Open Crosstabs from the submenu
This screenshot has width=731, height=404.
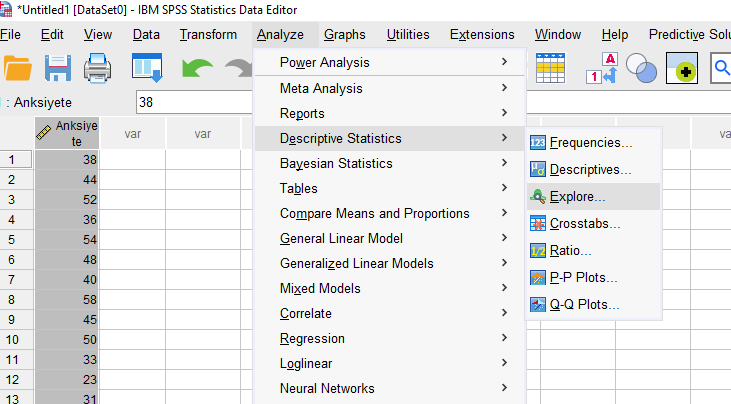tap(584, 224)
